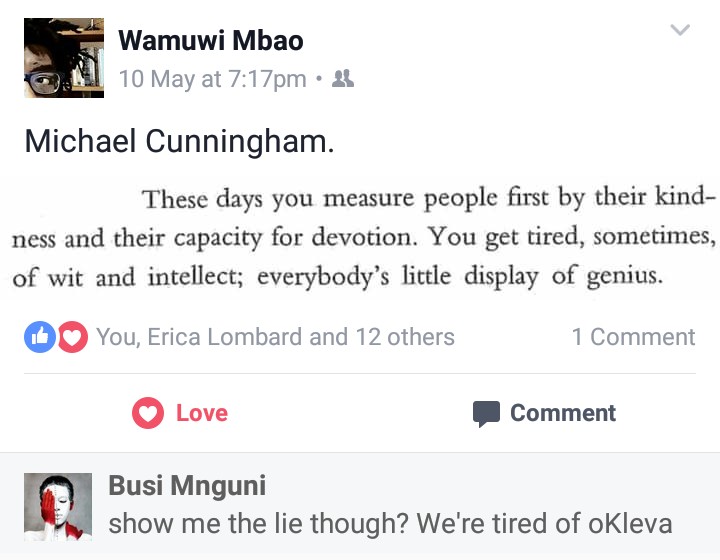Click 'You' in the reactions summary
Screen dimensions: 720x560
116,337
